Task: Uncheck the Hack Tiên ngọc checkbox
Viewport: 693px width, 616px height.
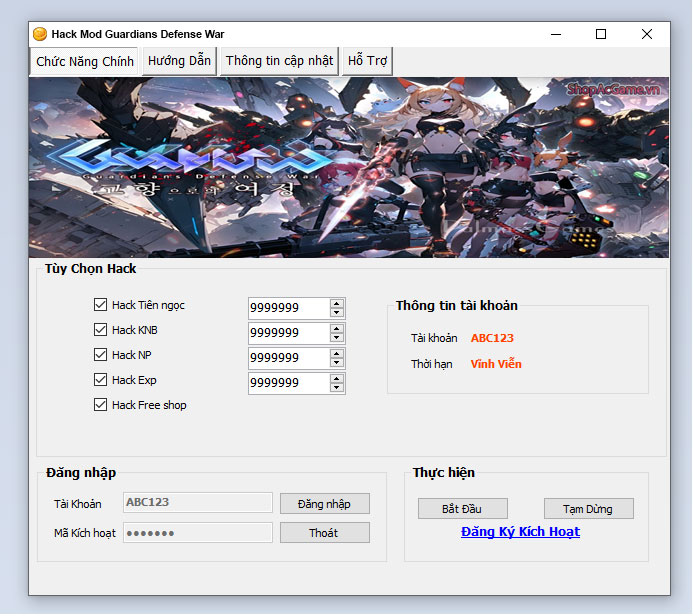Action: [x=100, y=305]
